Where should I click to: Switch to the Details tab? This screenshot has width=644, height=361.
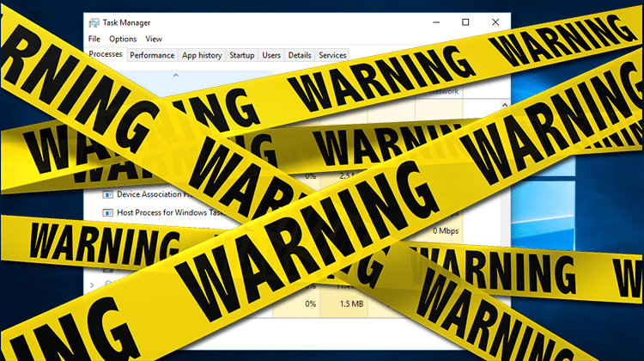point(300,55)
